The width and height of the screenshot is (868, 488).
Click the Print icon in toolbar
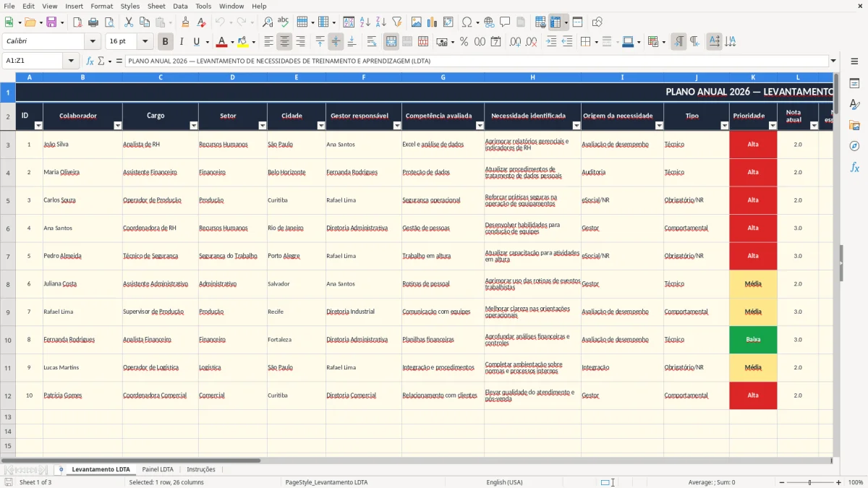(93, 22)
